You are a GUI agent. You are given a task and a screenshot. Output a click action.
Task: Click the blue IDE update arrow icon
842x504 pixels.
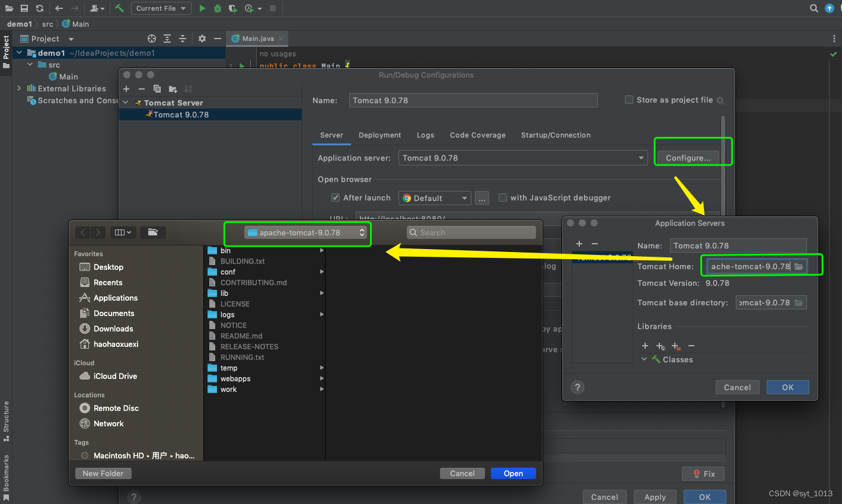coord(830,8)
